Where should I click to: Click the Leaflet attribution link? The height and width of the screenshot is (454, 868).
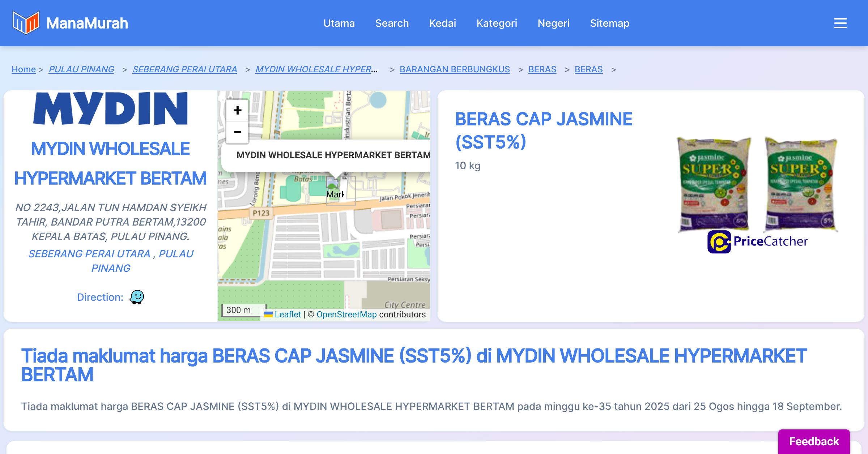(x=288, y=314)
